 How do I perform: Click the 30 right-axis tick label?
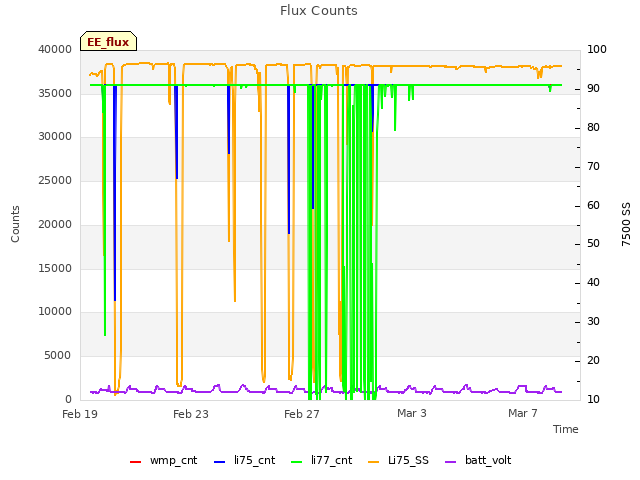coord(593,322)
